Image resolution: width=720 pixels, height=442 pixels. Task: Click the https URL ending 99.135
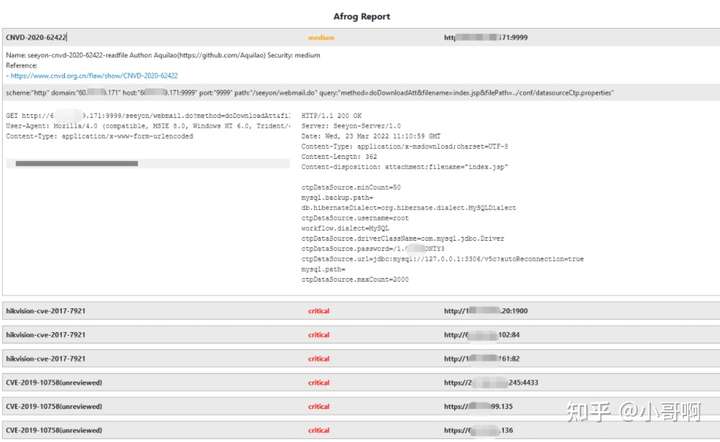coord(478,406)
